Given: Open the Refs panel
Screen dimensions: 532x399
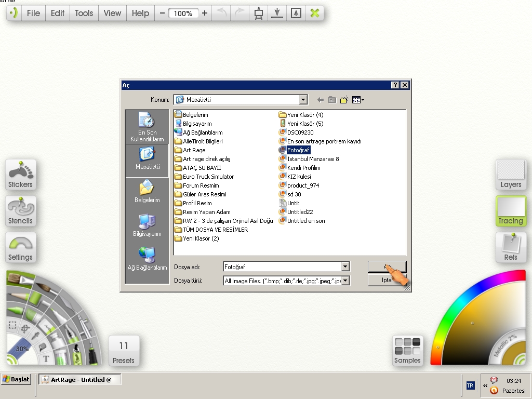Looking at the screenshot, I should (x=511, y=247).
